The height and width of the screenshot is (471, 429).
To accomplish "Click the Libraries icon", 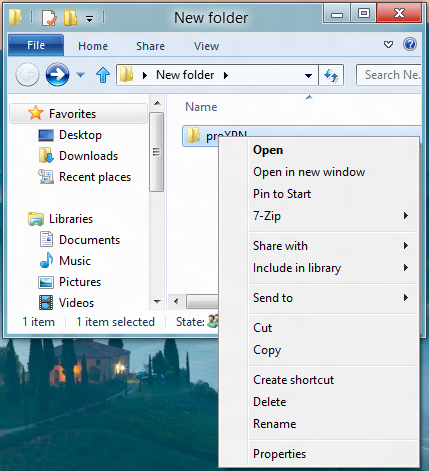I will click(x=36, y=219).
